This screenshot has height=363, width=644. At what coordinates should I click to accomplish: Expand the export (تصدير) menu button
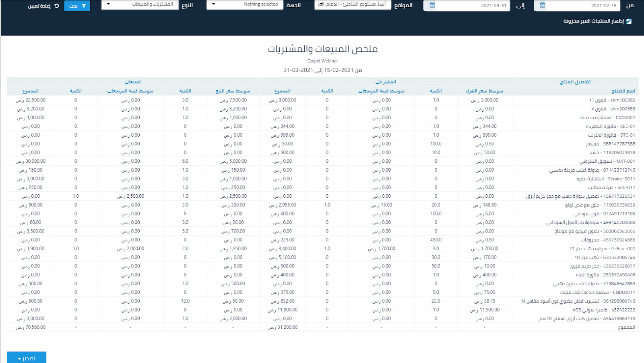click(x=27, y=358)
